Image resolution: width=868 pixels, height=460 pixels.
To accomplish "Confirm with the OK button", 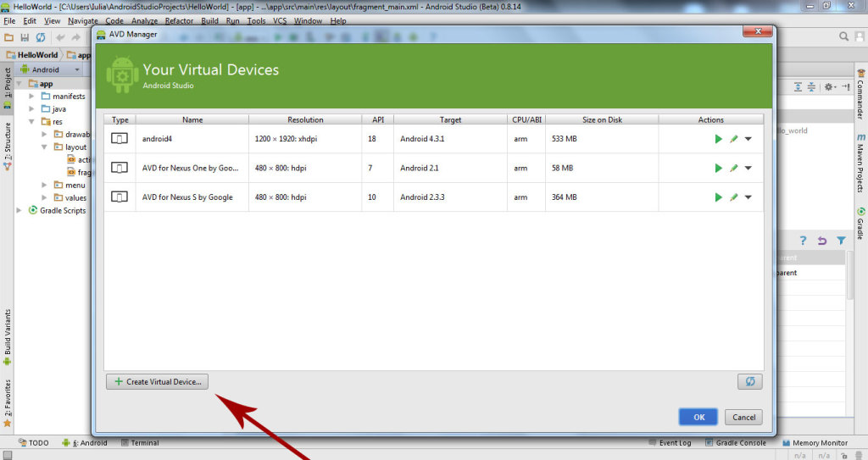I will pyautogui.click(x=698, y=417).
